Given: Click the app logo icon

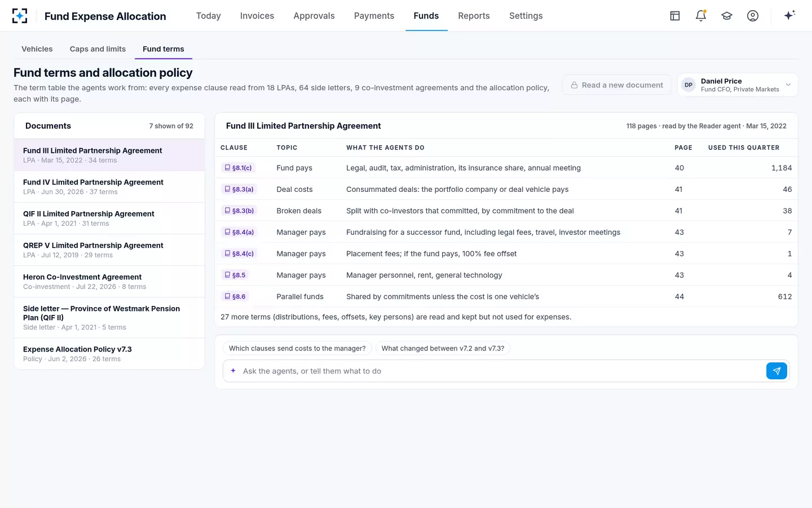Looking at the screenshot, I should pos(20,16).
